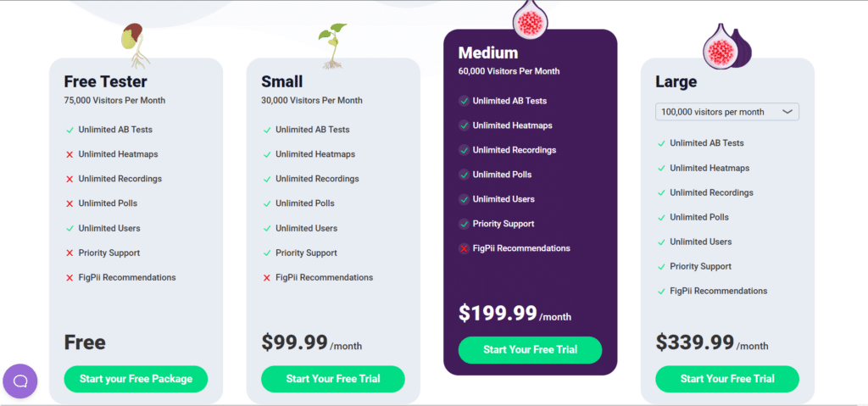
Task: Click checkmark beside Large Priority Support
Action: 661,266
